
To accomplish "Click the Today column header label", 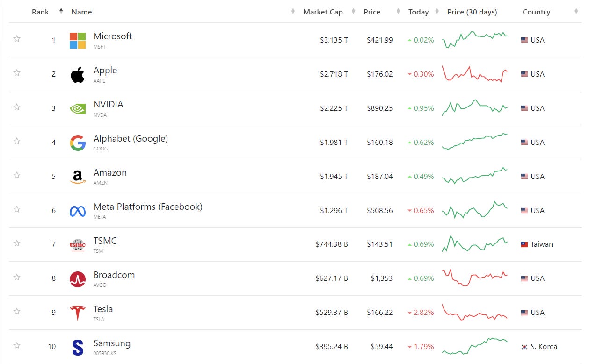I will point(418,12).
